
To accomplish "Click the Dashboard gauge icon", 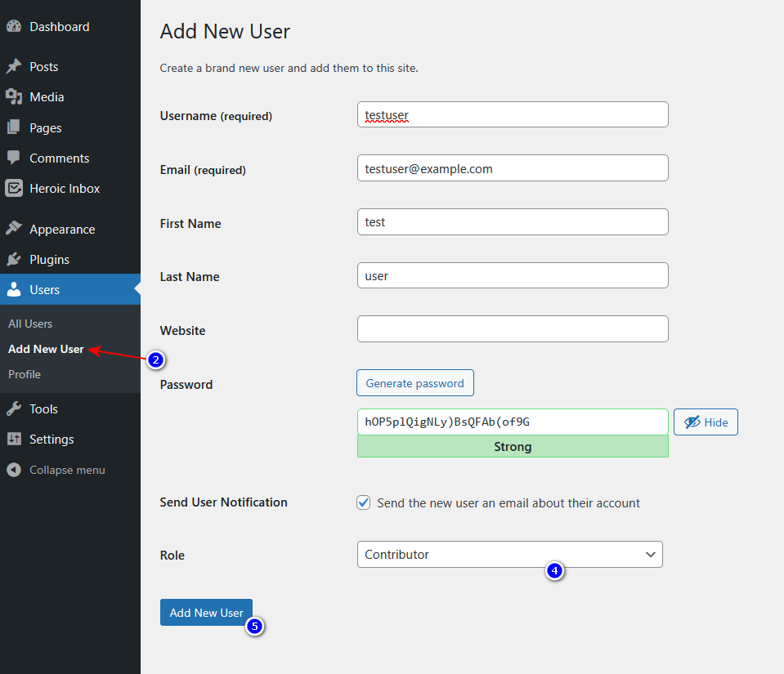I will pos(14,26).
